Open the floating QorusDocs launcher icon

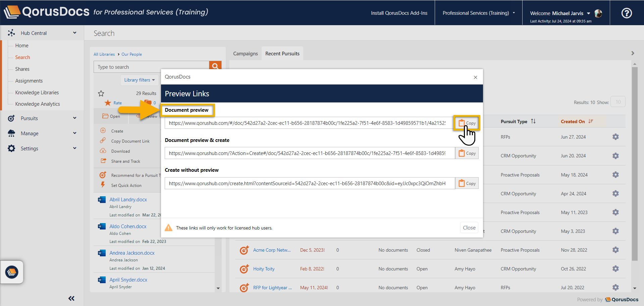click(12, 272)
